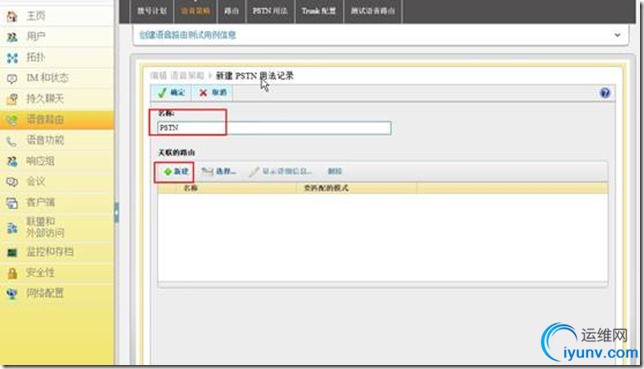Click the IM 和状态 chat bubble icon
Viewport: 644px width, 369px height.
tap(12, 78)
